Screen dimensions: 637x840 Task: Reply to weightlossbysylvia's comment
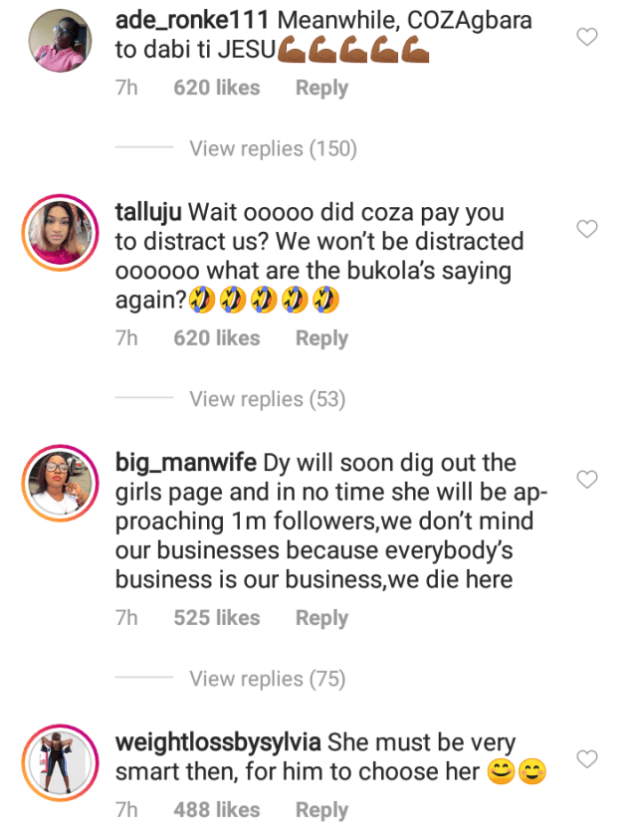click(x=320, y=809)
